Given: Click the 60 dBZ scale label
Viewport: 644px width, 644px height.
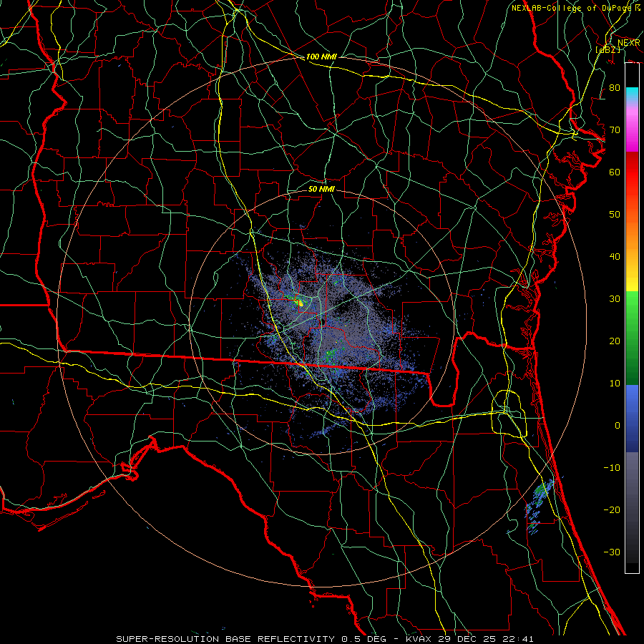Looking at the screenshot, I should [x=615, y=172].
